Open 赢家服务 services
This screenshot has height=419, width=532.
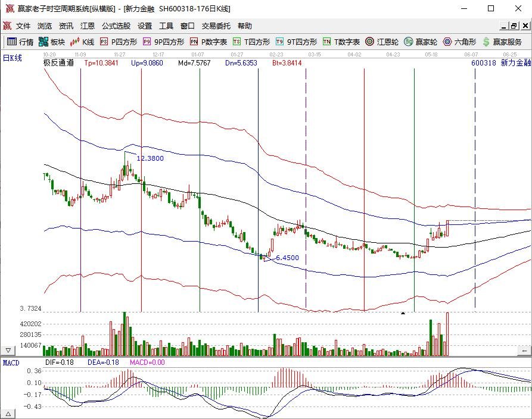coord(502,42)
